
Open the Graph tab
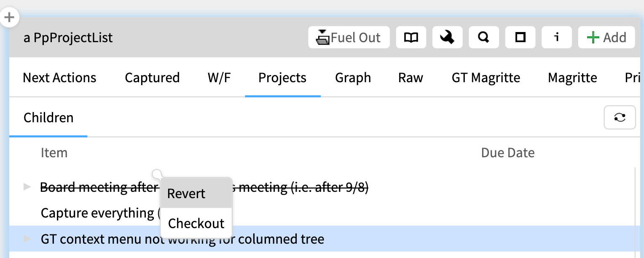coord(353,78)
